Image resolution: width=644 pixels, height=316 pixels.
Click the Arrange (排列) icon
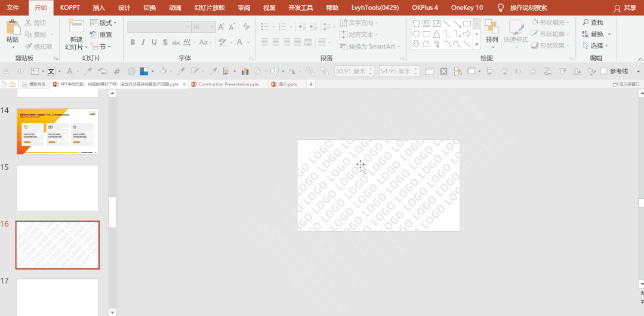pos(492,26)
